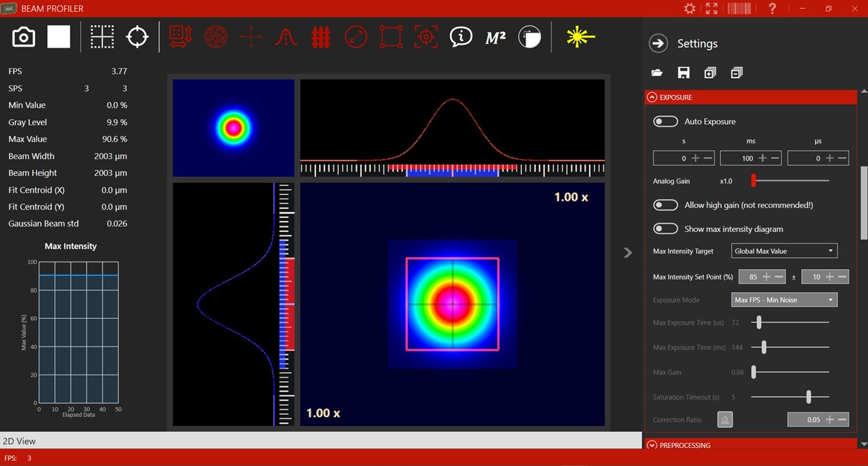This screenshot has height=466, width=868.
Task: Expand the PREPROCESSING section
Action: 652,445
